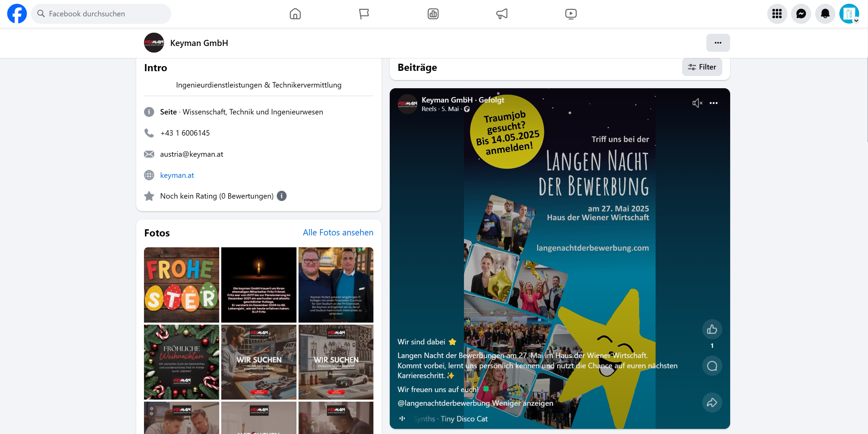This screenshot has height=434, width=868.
Task: Click the Seite info icon
Action: click(x=149, y=112)
